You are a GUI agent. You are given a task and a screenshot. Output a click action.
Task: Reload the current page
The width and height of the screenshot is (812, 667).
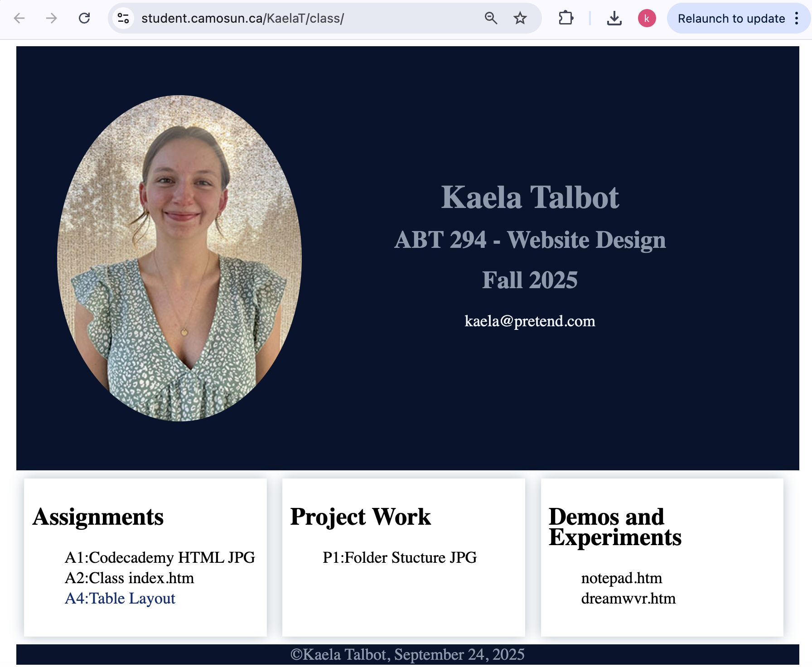coord(84,18)
